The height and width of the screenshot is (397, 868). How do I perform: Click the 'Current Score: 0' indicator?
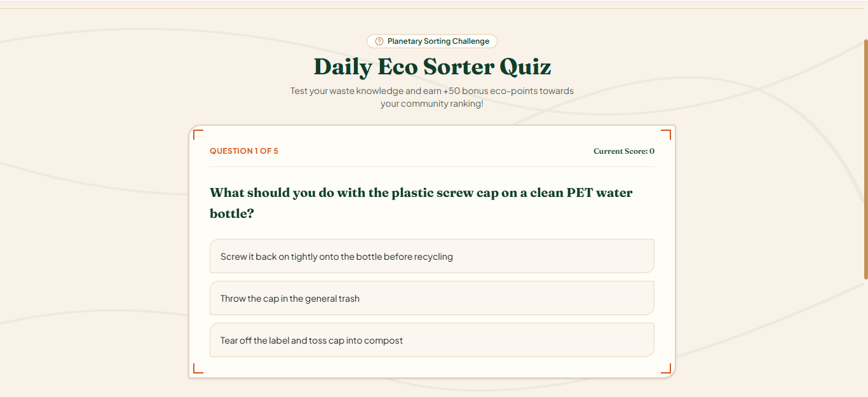click(x=624, y=151)
